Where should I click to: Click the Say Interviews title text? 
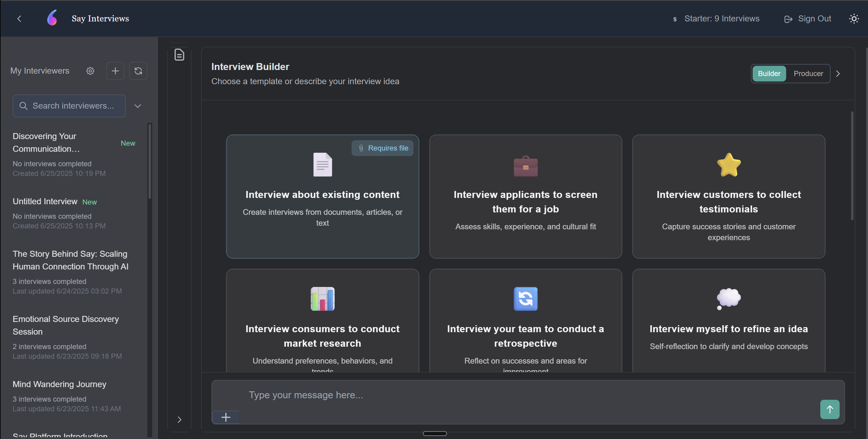tap(100, 18)
